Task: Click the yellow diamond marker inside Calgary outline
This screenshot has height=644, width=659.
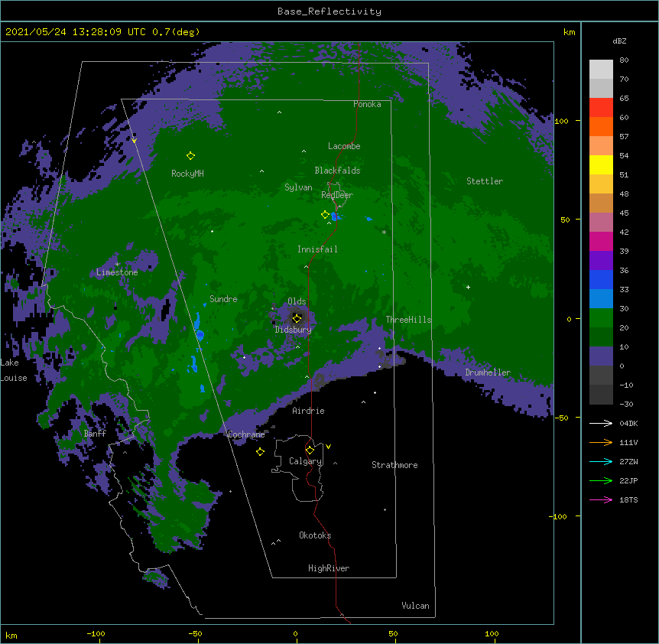Action: click(x=310, y=450)
